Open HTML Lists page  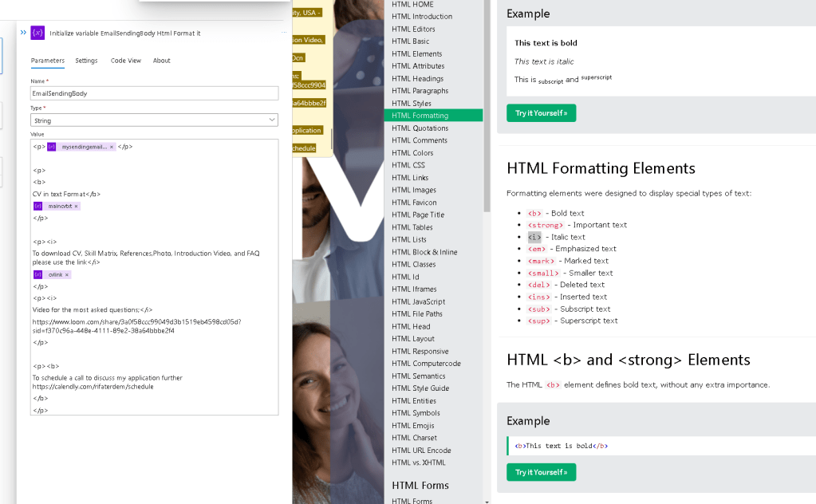(409, 240)
